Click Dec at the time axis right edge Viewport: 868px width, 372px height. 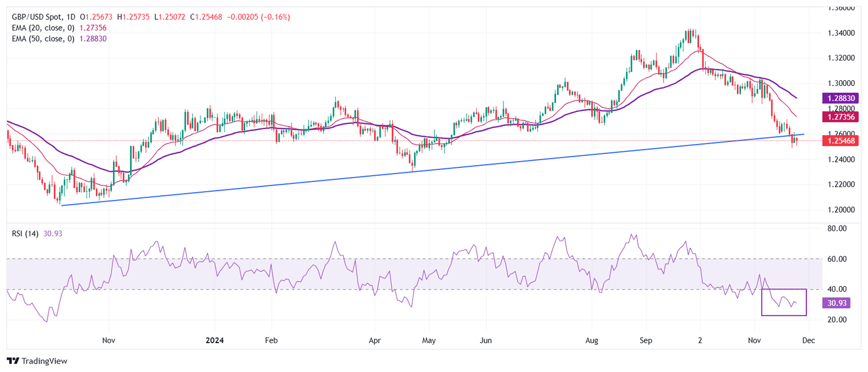click(x=808, y=340)
